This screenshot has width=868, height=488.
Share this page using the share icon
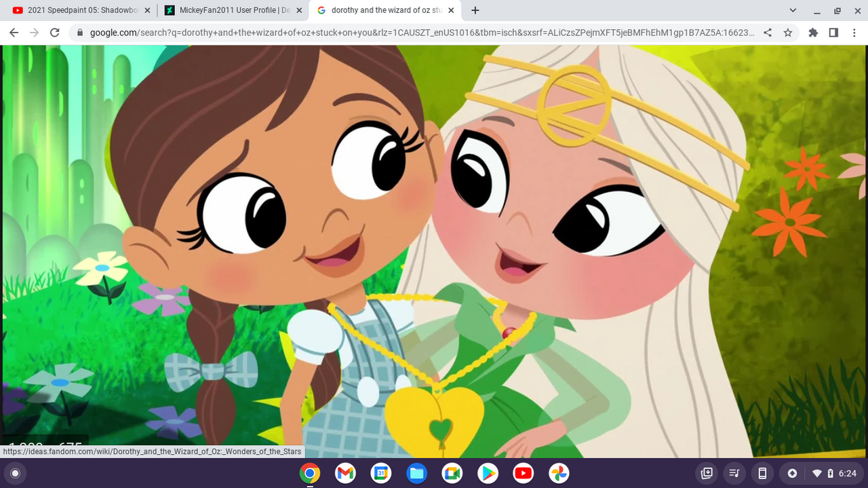(x=768, y=33)
